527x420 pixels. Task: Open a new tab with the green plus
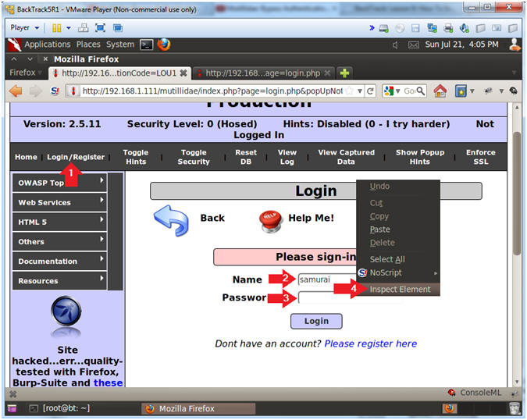point(344,73)
